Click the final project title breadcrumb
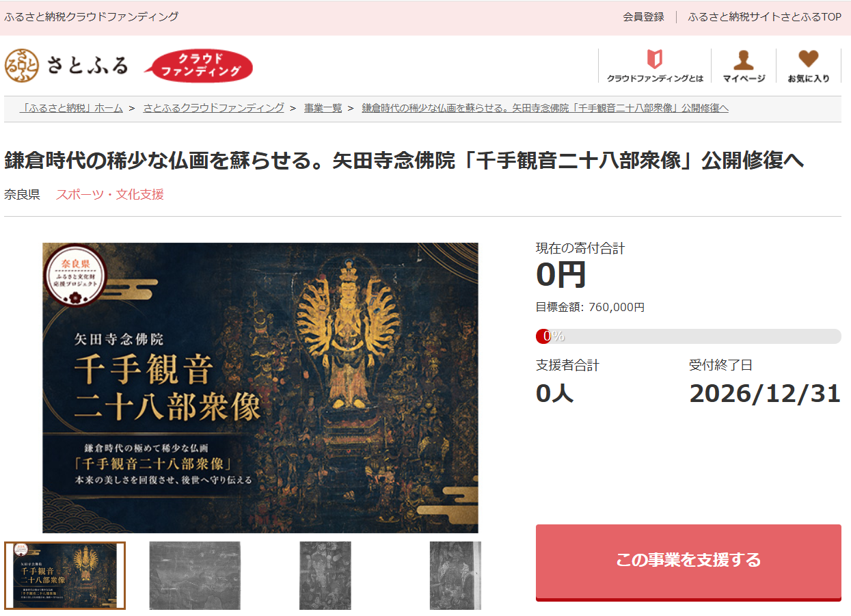The width and height of the screenshot is (851, 616). click(x=545, y=108)
